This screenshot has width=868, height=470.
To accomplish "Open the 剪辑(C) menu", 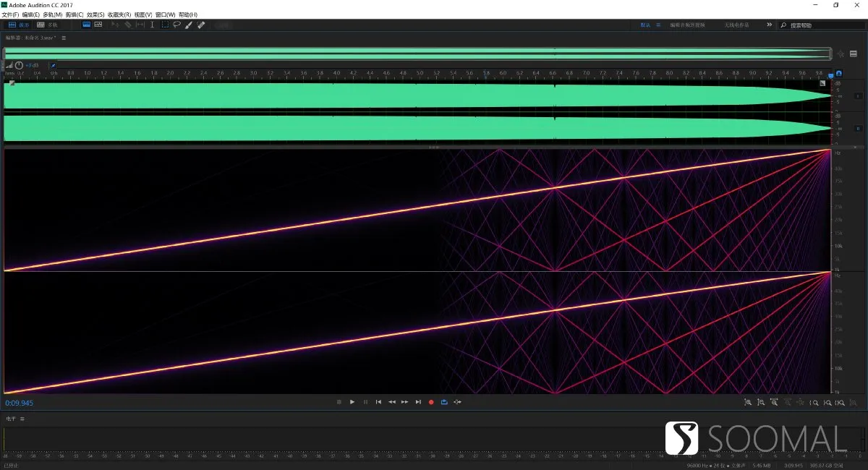I will coord(74,14).
